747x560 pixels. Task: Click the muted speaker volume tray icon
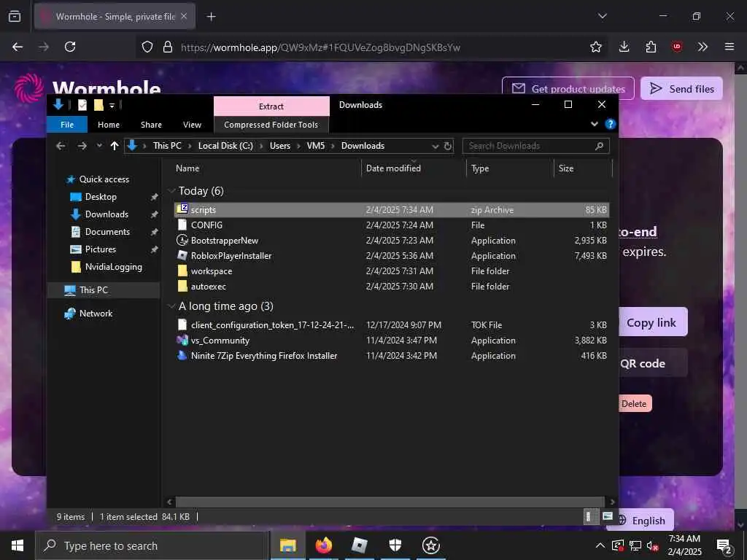(653, 545)
